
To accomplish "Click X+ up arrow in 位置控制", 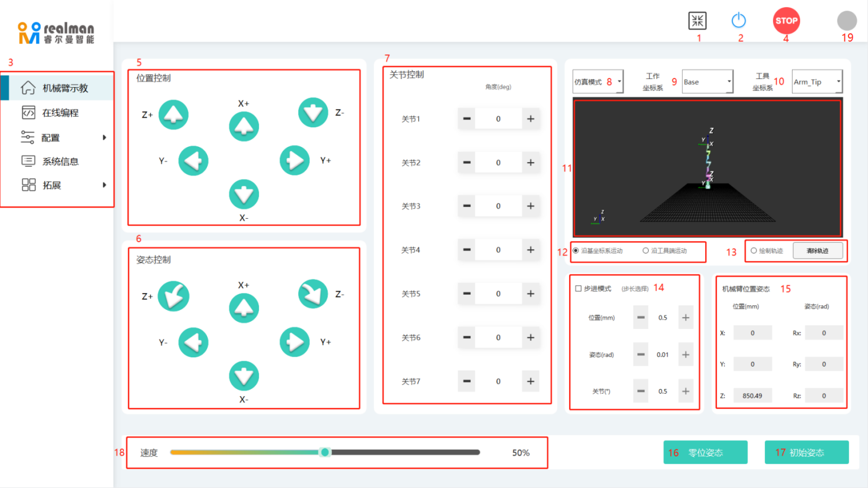I will (244, 126).
